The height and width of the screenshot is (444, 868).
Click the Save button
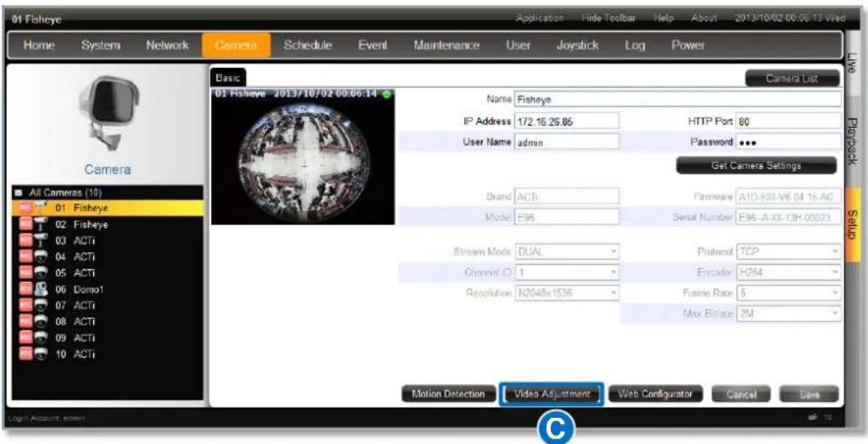809,394
